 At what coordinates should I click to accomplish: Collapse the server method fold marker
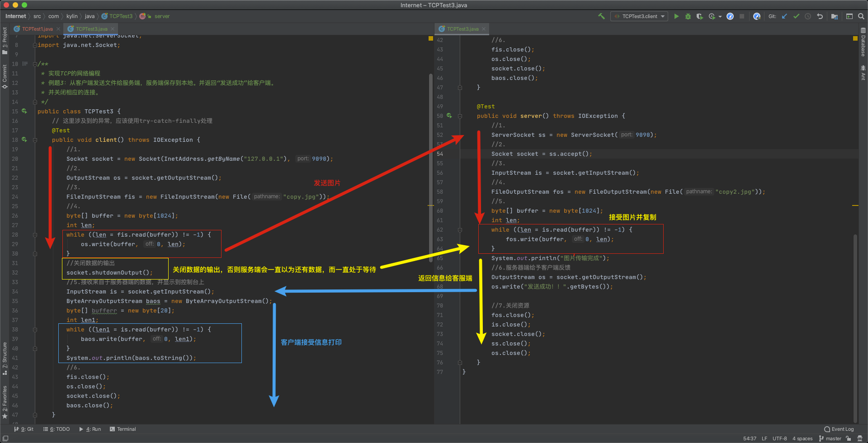[460, 116]
